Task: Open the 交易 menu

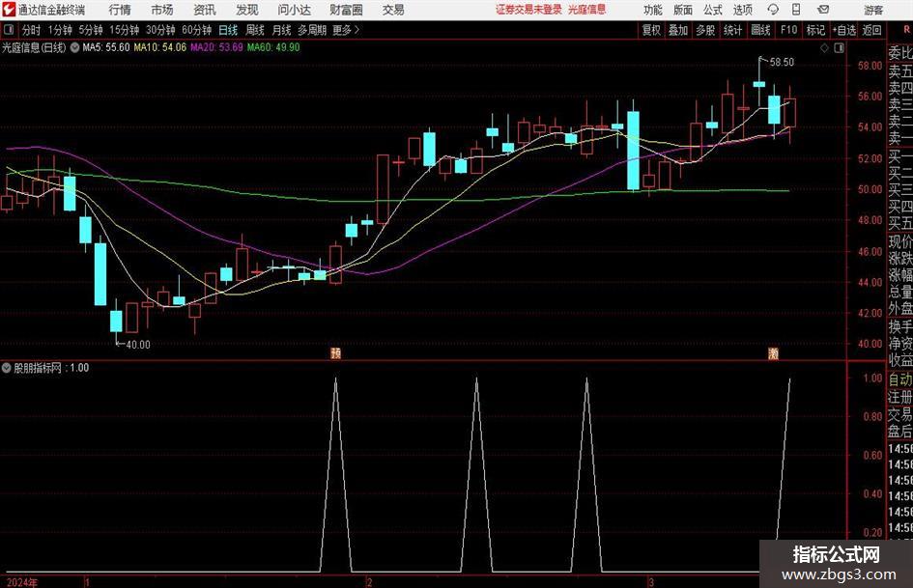Action: (393, 10)
